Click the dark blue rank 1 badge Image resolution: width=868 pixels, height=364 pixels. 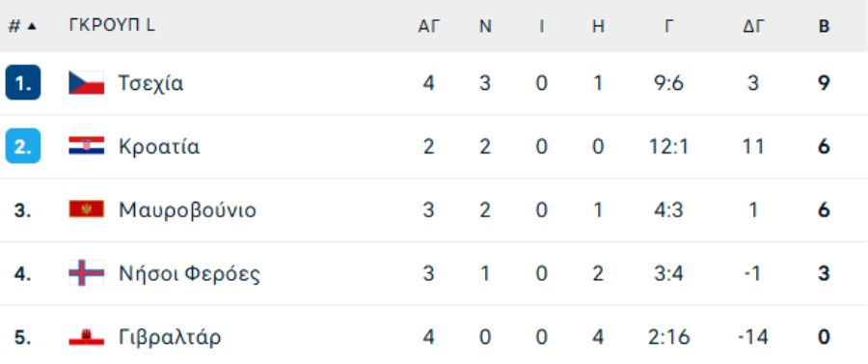pyautogui.click(x=23, y=82)
